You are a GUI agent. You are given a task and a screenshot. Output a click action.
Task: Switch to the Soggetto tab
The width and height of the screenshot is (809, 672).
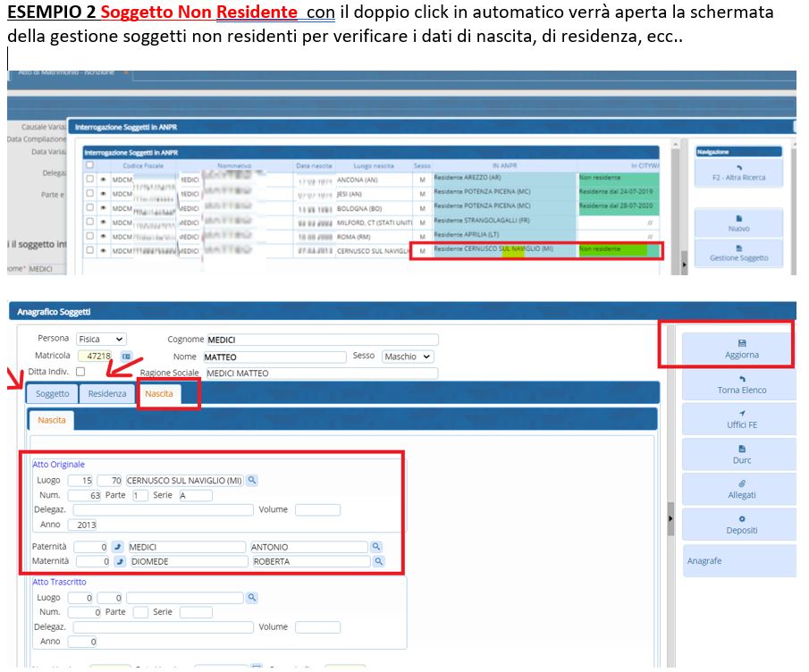(x=53, y=394)
